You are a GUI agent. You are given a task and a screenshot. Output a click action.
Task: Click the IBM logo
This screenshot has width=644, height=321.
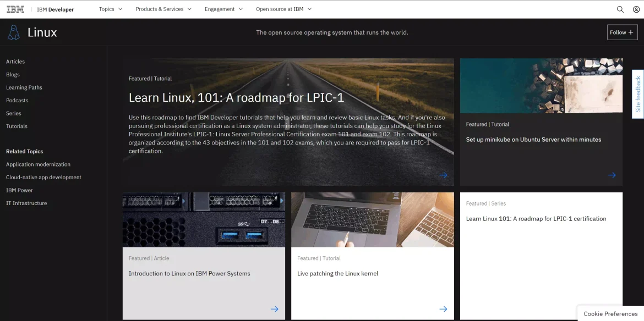(x=15, y=9)
